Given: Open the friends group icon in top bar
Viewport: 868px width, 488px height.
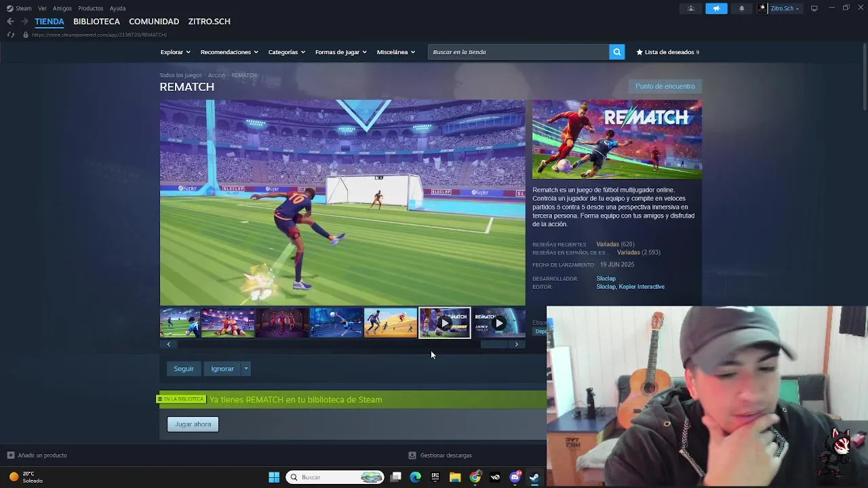Looking at the screenshot, I should point(691,8).
